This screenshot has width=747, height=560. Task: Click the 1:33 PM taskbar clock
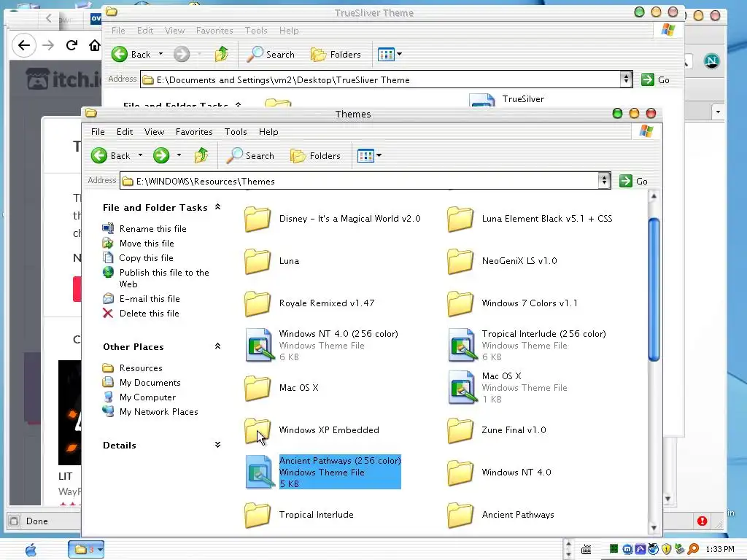(x=720, y=549)
